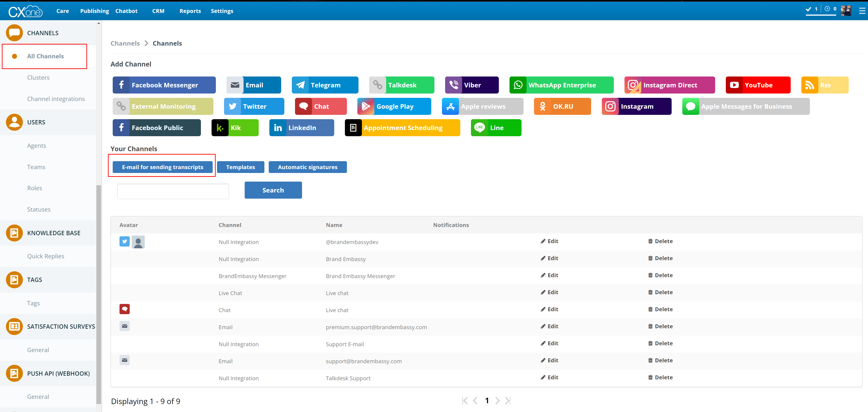Add Apple Messages for Business channel
Image resolution: width=868 pixels, height=412 pixels.
tap(746, 106)
